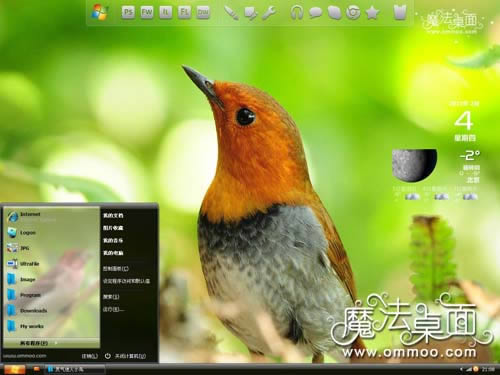This screenshot has height=375, width=500.
Task: Click the wrench tools icon in dock
Action: (269, 13)
